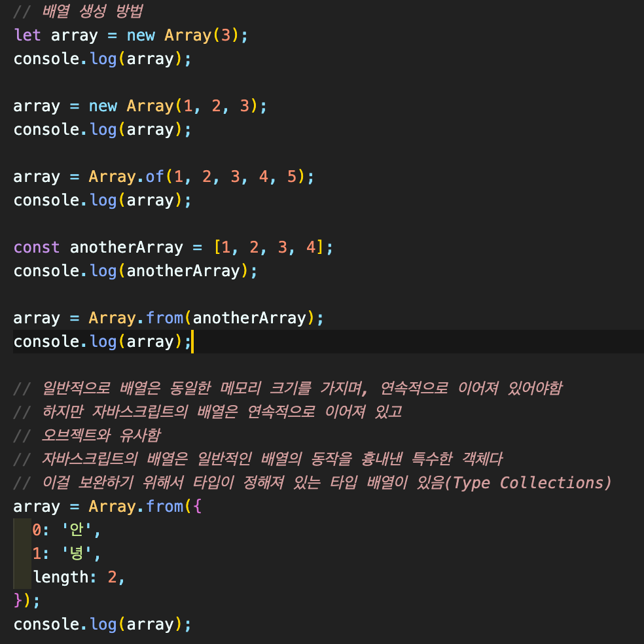Click the 'const anotherArray = [1, 2, 3, 4];' line
The height and width of the screenshot is (644, 644).
(173, 247)
